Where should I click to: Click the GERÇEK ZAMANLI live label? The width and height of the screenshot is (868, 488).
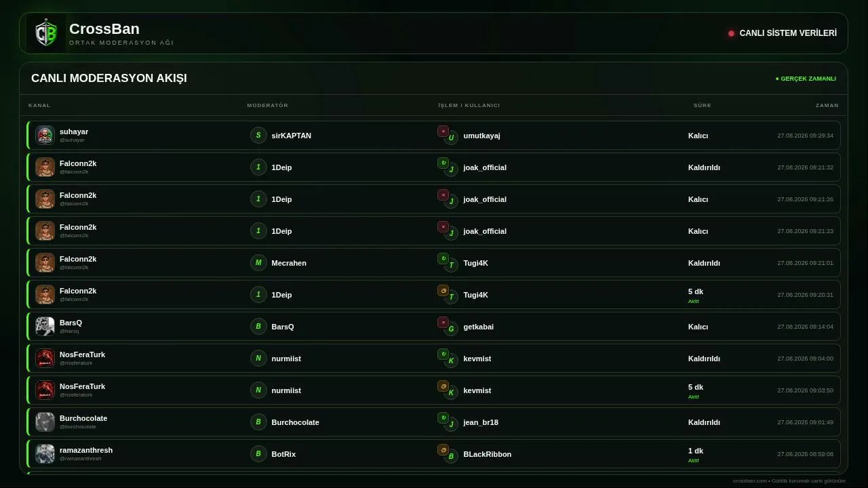(x=806, y=79)
